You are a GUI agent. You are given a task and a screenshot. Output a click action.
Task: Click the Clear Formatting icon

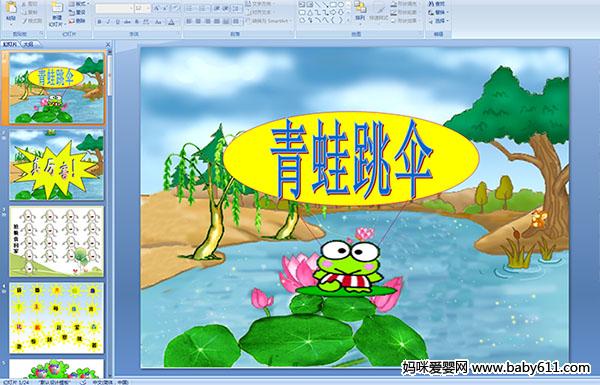point(175,8)
